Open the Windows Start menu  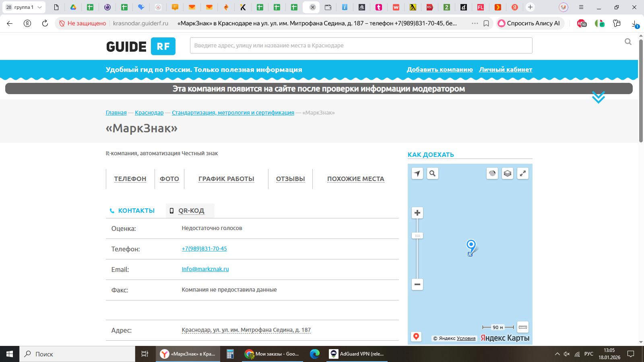10,354
